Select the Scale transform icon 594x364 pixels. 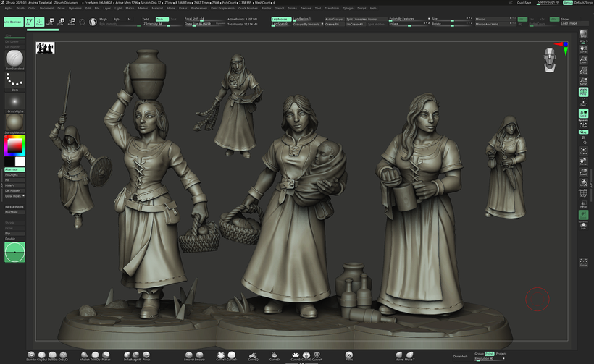[x=61, y=22]
